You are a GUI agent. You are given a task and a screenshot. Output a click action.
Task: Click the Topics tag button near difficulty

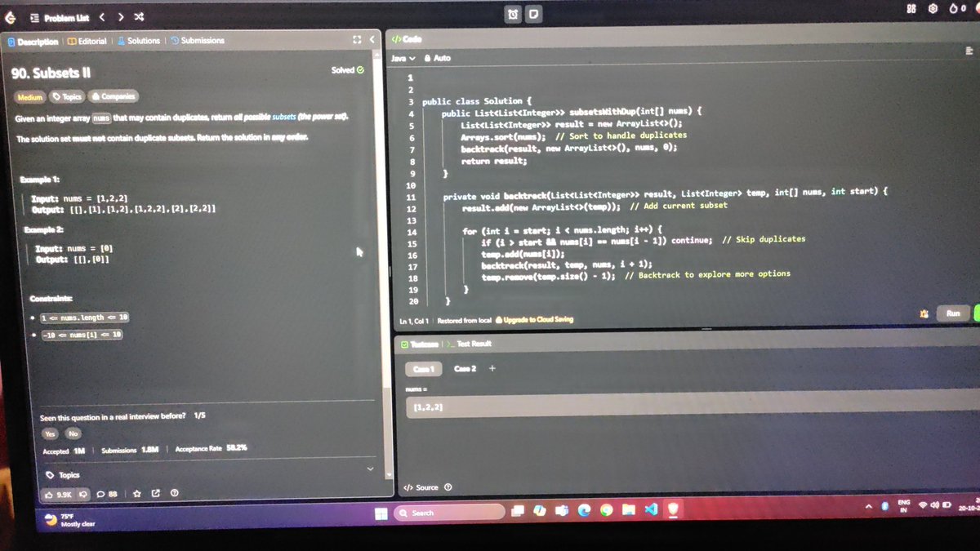point(67,96)
